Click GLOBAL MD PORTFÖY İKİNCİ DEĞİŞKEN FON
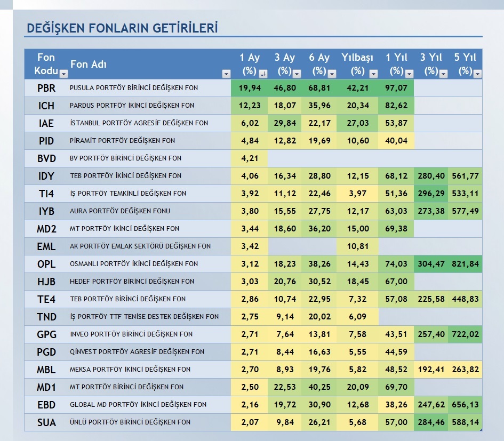The height and width of the screenshot is (441, 504). pyautogui.click(x=138, y=404)
